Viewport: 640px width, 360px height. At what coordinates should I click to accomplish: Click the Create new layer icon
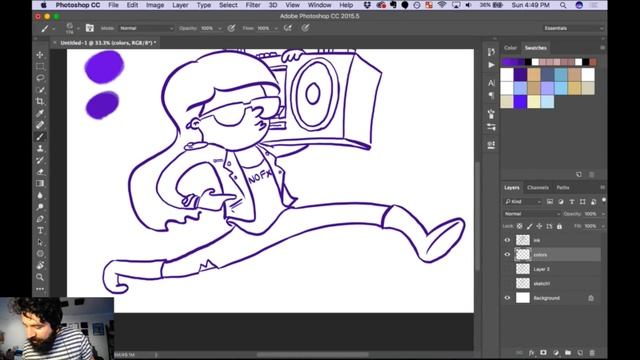point(580,353)
